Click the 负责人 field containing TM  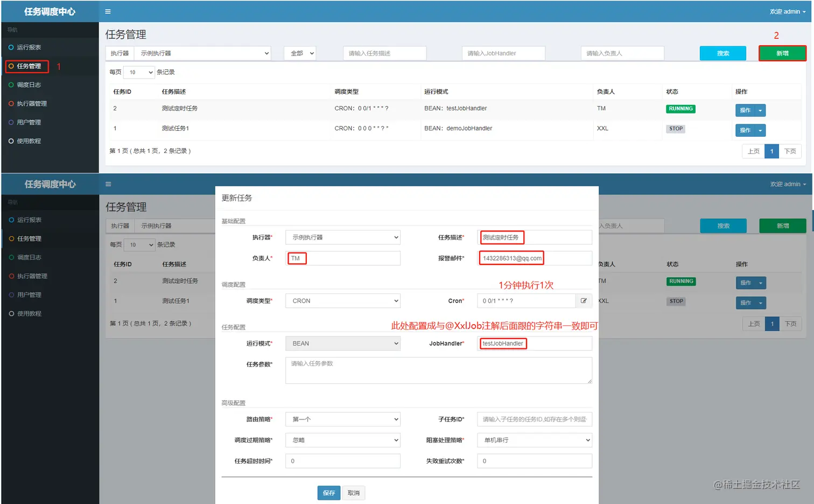coord(343,258)
